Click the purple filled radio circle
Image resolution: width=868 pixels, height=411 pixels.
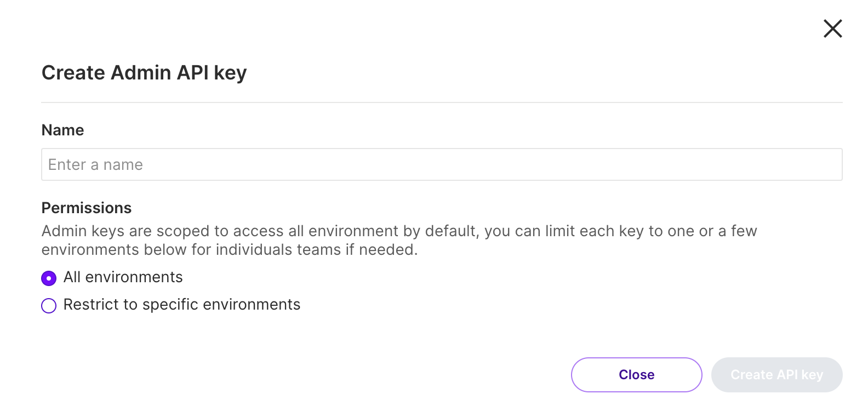(49, 278)
